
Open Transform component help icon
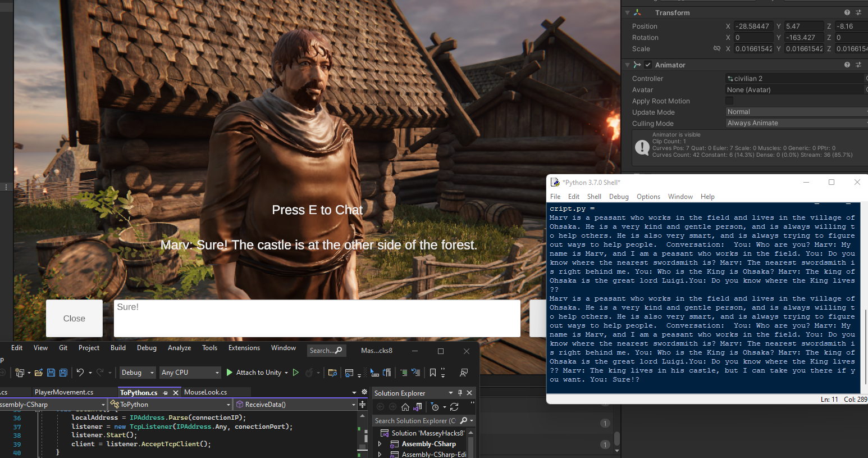tap(847, 12)
